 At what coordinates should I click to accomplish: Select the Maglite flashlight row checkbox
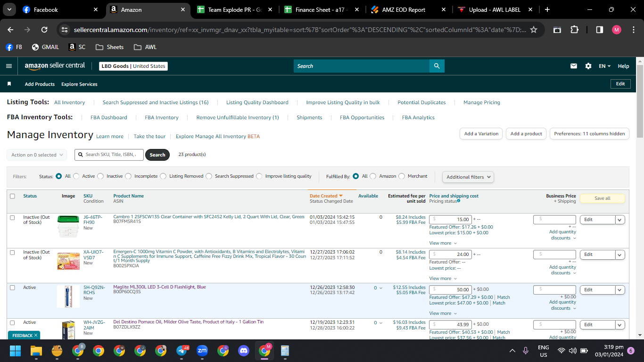[x=12, y=288]
